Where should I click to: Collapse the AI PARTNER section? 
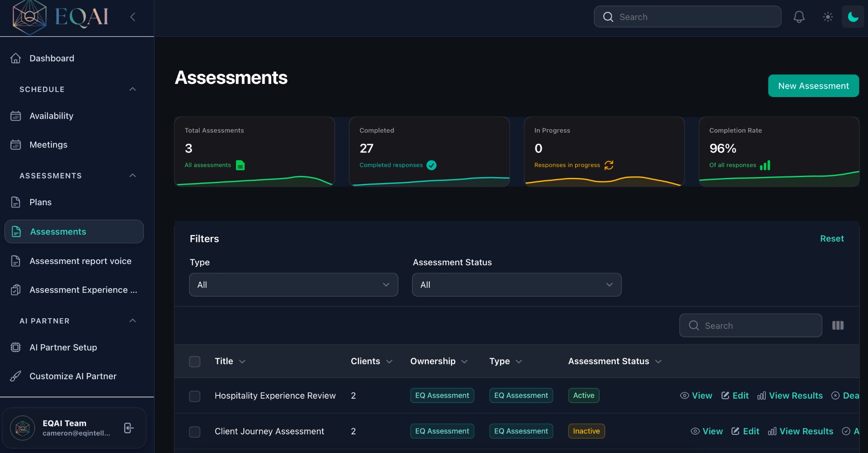click(133, 321)
